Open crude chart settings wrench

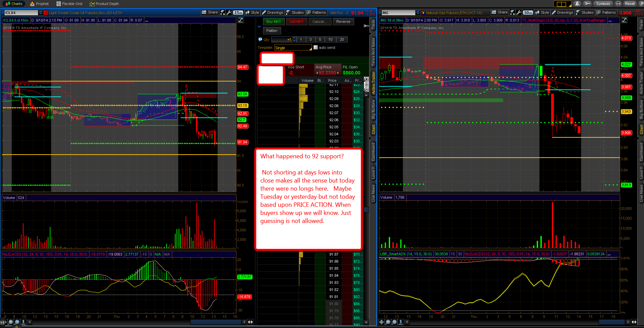click(x=229, y=12)
